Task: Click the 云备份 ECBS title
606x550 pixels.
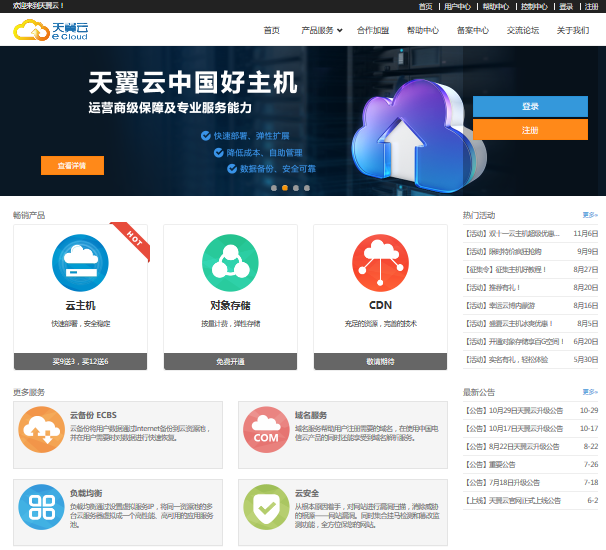Action: [93, 415]
